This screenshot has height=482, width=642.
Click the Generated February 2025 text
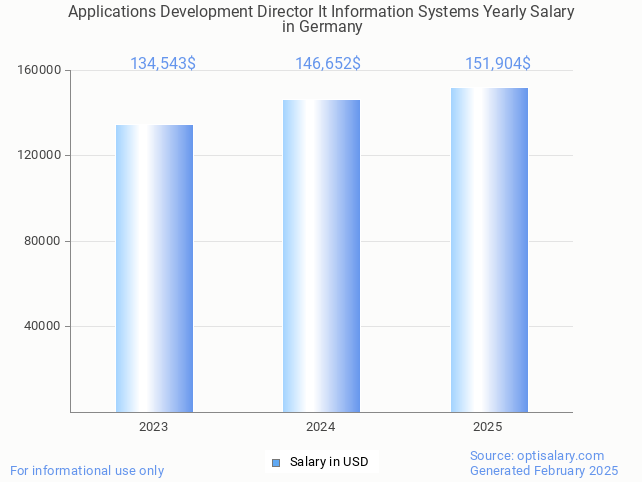(x=544, y=470)
